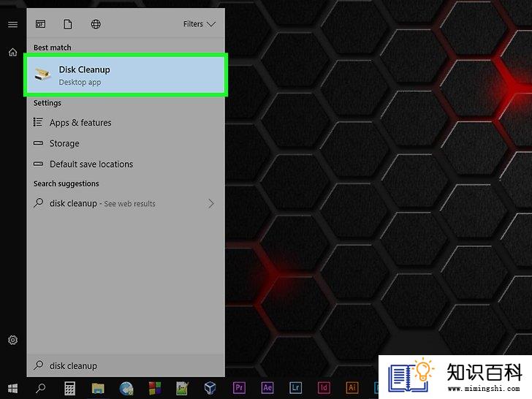This screenshot has width=532, height=399.
Task: Open the Storage settings result
Action: (126, 143)
